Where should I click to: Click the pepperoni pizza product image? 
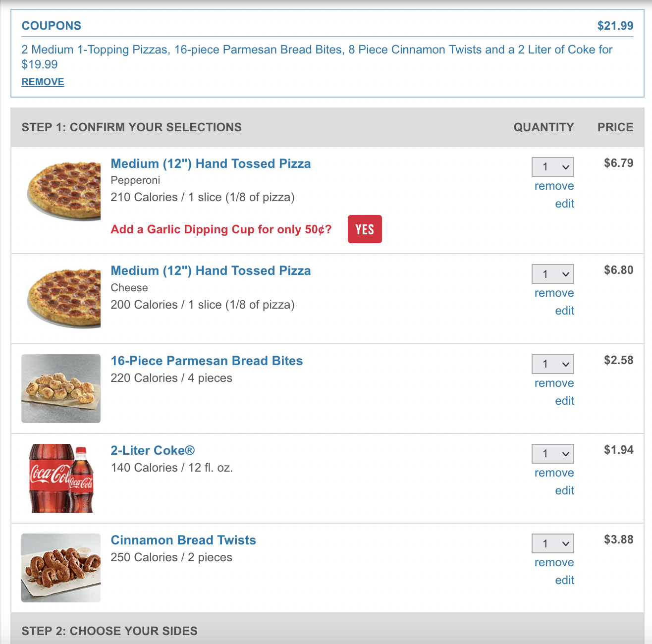pyautogui.click(x=63, y=191)
